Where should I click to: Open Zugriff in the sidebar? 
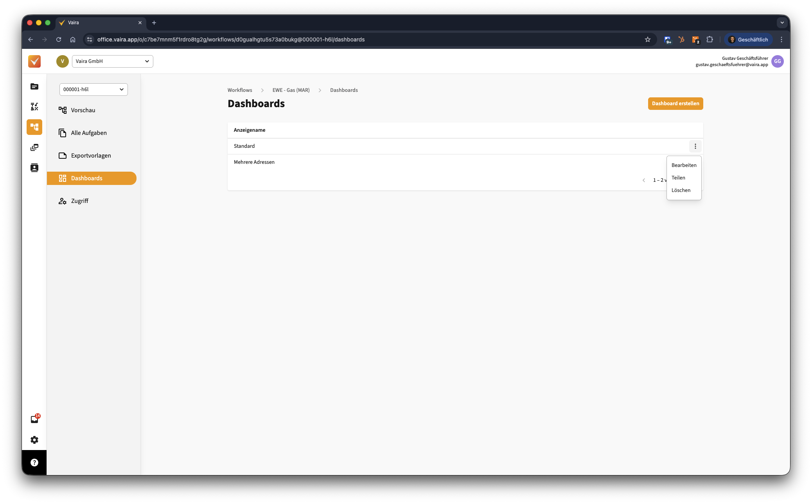point(79,201)
